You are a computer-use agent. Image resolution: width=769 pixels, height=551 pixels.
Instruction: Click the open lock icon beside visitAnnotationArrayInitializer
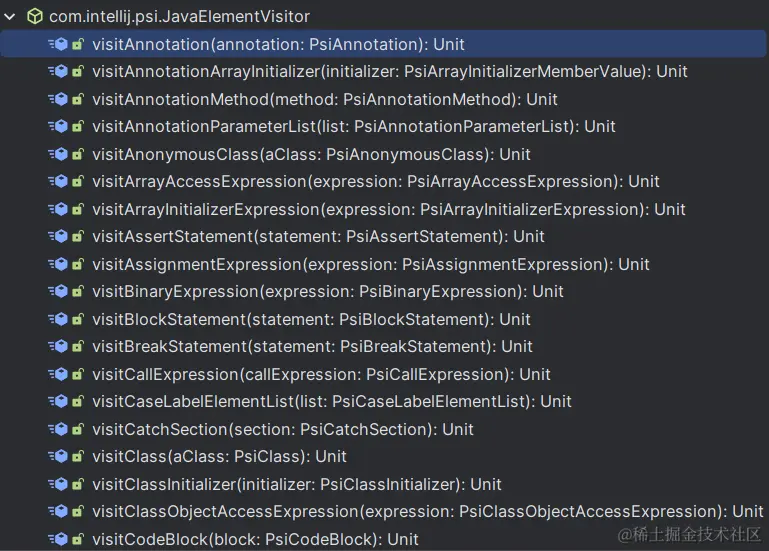tap(78, 72)
